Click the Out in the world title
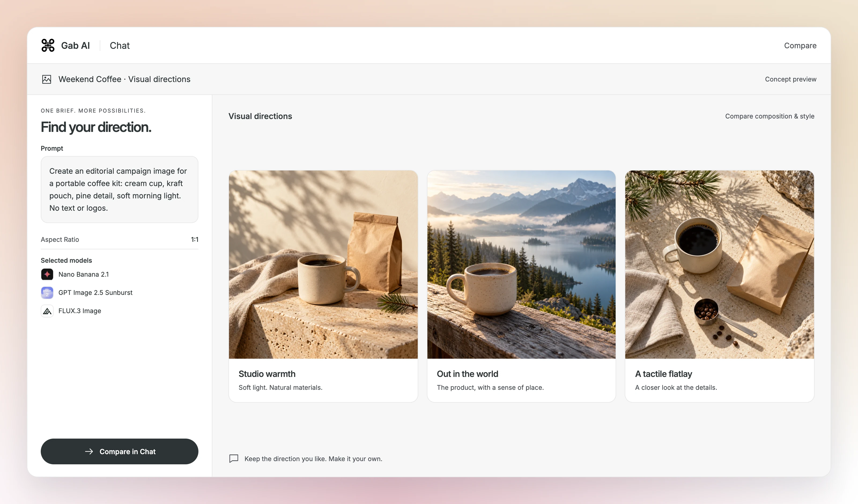The width and height of the screenshot is (858, 504). pos(467,373)
